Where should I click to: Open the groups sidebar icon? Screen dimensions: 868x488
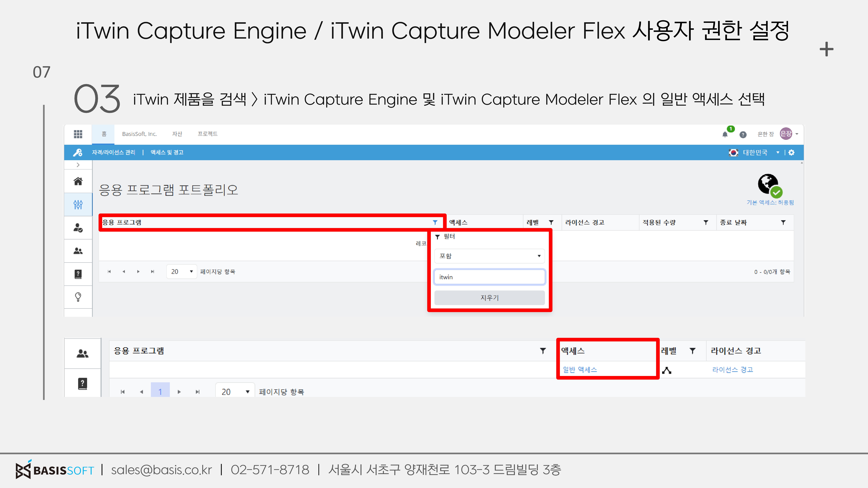(78, 251)
